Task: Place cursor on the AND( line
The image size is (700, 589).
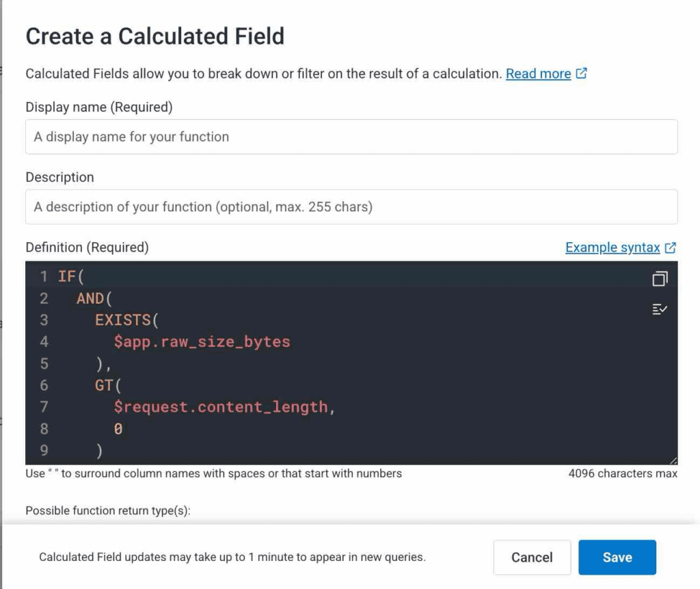Action: point(90,298)
